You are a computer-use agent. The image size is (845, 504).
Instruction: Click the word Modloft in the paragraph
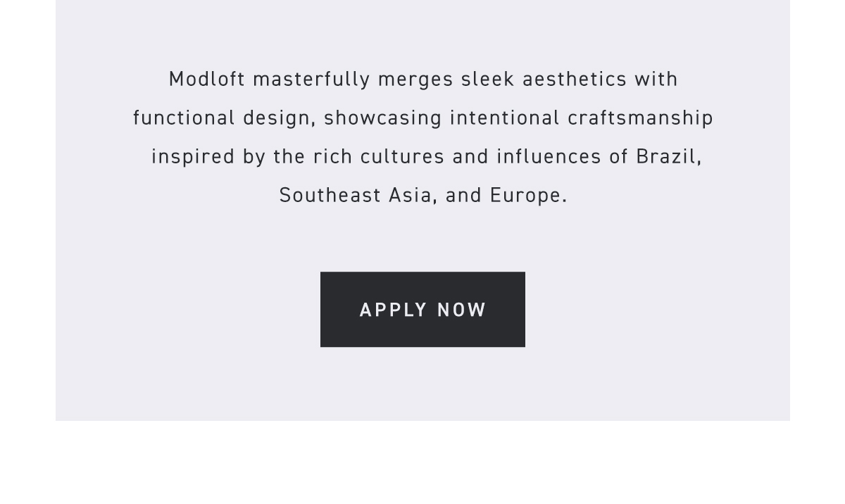tap(207, 79)
